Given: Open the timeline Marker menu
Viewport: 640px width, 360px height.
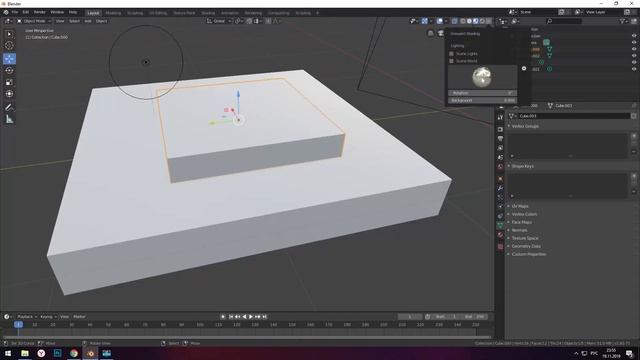Looking at the screenshot, I should click(x=79, y=317).
